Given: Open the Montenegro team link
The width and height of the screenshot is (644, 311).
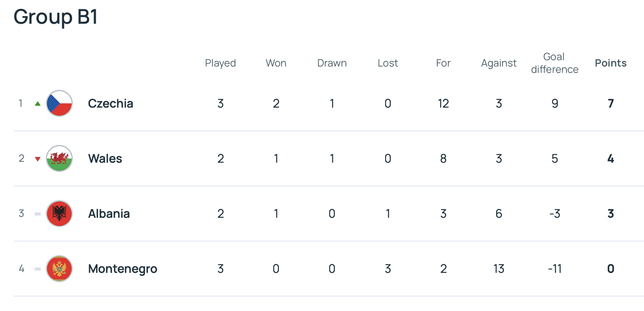Looking at the screenshot, I should 122,269.
